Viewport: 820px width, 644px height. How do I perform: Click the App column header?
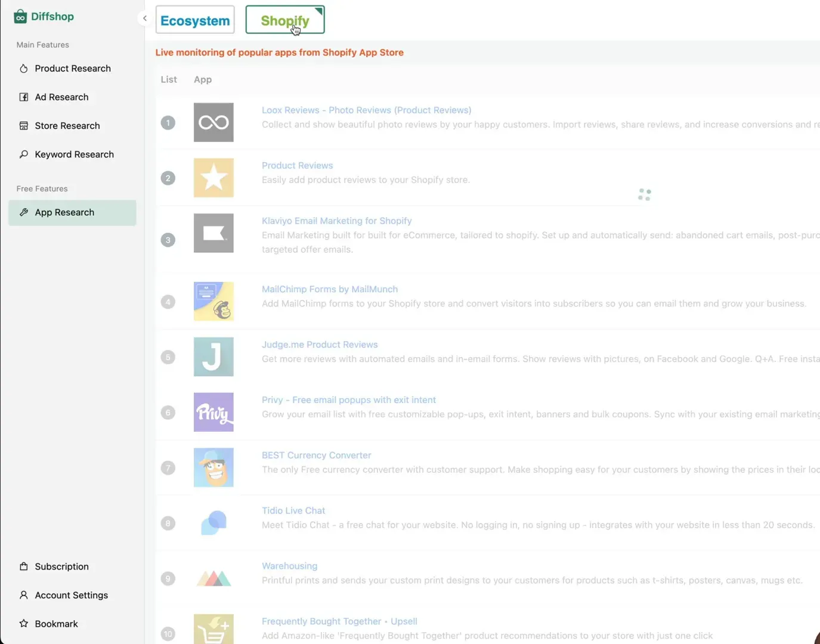(203, 79)
